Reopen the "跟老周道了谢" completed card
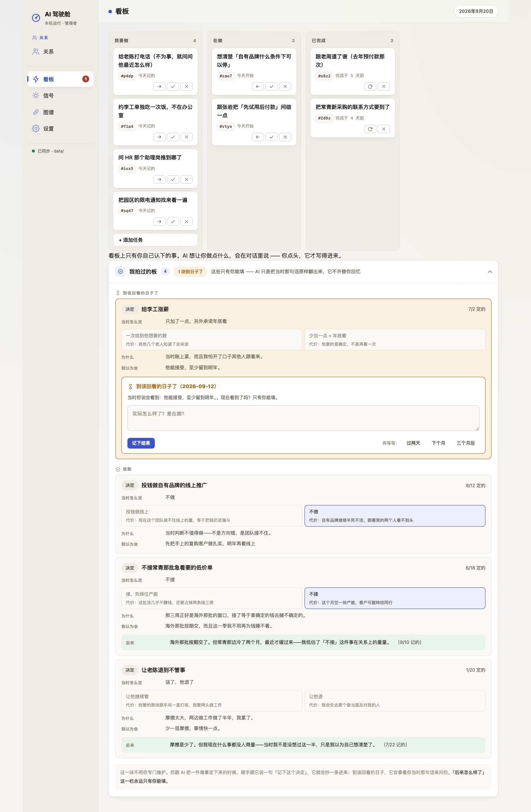531x812 pixels. (370, 87)
